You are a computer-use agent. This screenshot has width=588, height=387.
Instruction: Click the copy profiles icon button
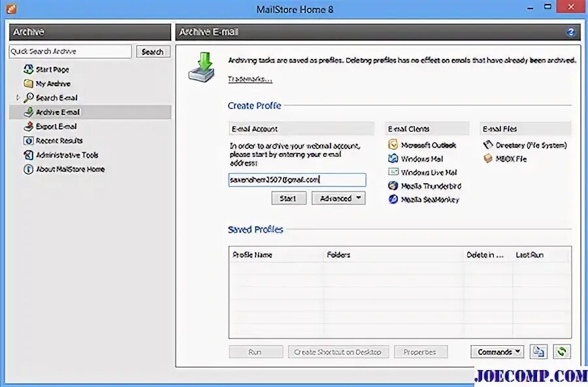538,352
